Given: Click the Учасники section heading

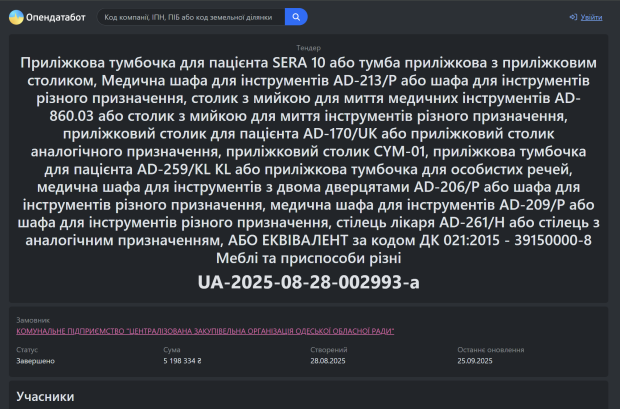Looking at the screenshot, I should coord(45,396).
